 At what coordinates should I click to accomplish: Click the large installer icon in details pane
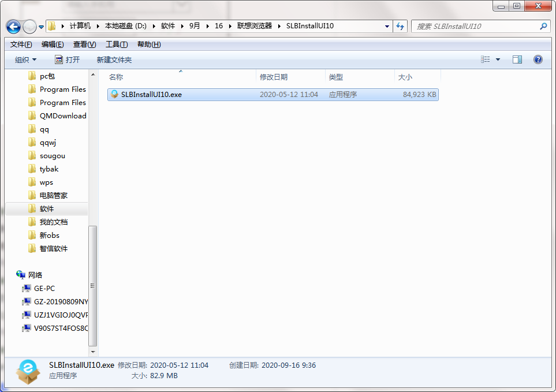[28, 371]
